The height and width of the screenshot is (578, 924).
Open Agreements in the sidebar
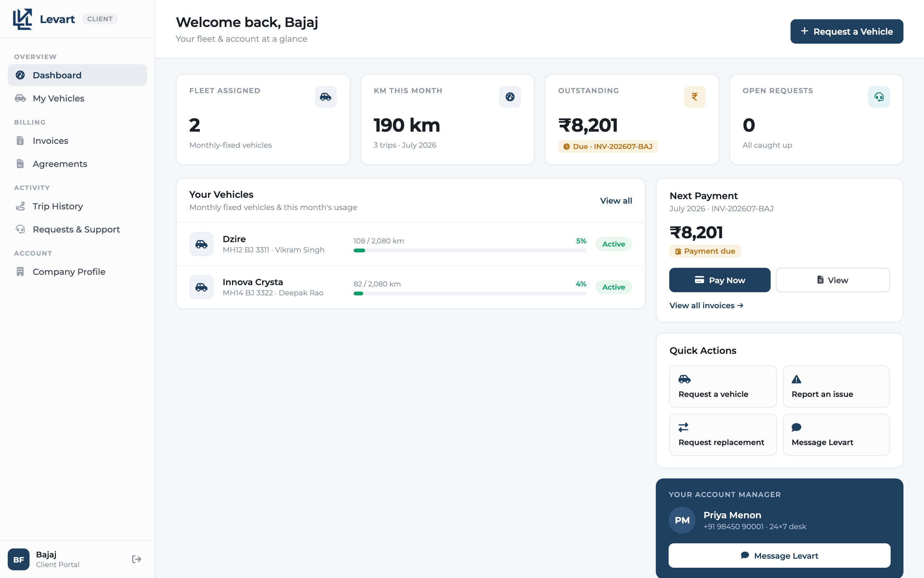[77, 164]
